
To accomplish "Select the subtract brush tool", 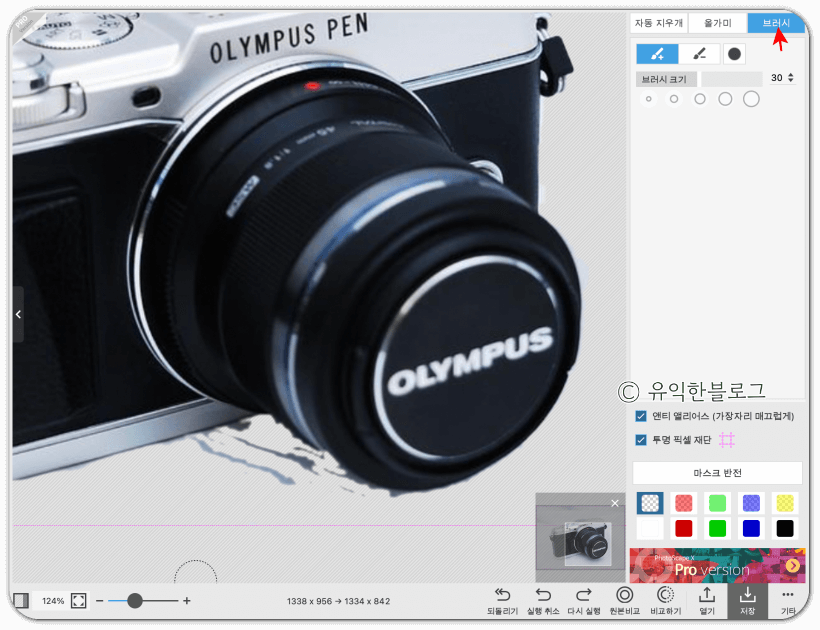I will tap(699, 54).
